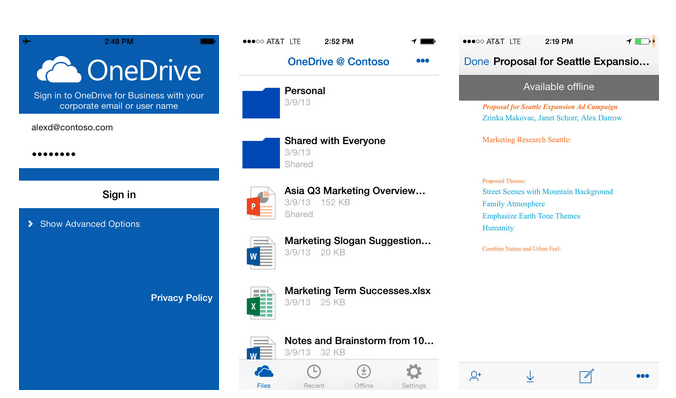
Task: Tap the OneDrive cloud logo on sign-in screen
Action: click(59, 69)
